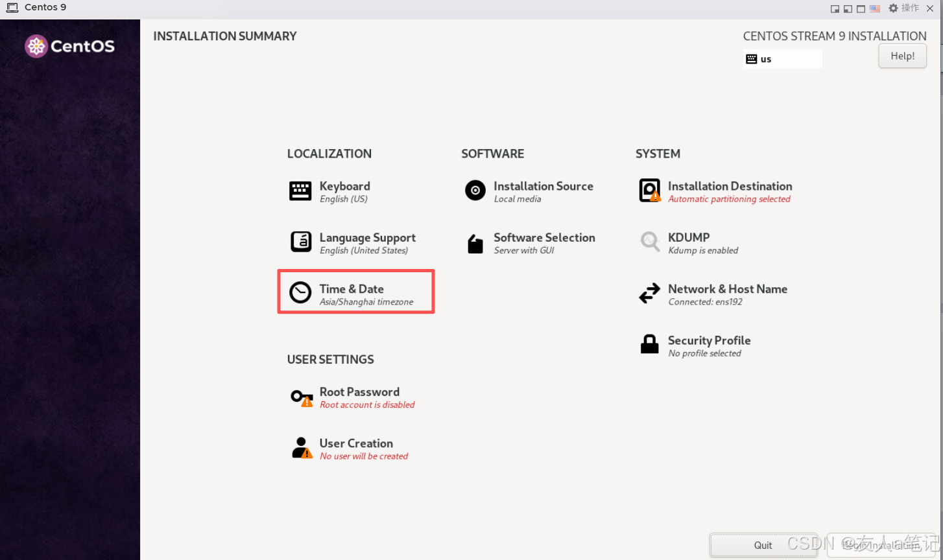The image size is (943, 560).
Task: Open the Language Support icon
Action: 300,242
